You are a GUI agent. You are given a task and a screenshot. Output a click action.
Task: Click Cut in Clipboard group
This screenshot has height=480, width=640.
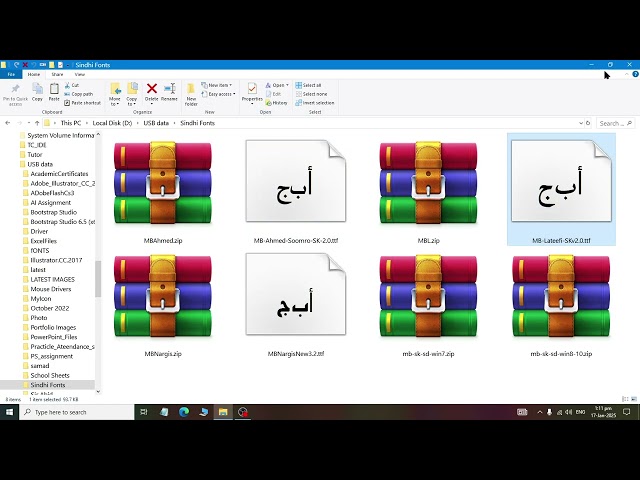point(72,85)
